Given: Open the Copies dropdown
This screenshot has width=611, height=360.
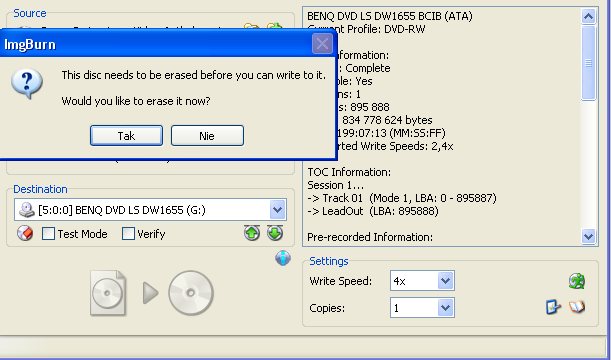Looking at the screenshot, I should [x=445, y=308].
